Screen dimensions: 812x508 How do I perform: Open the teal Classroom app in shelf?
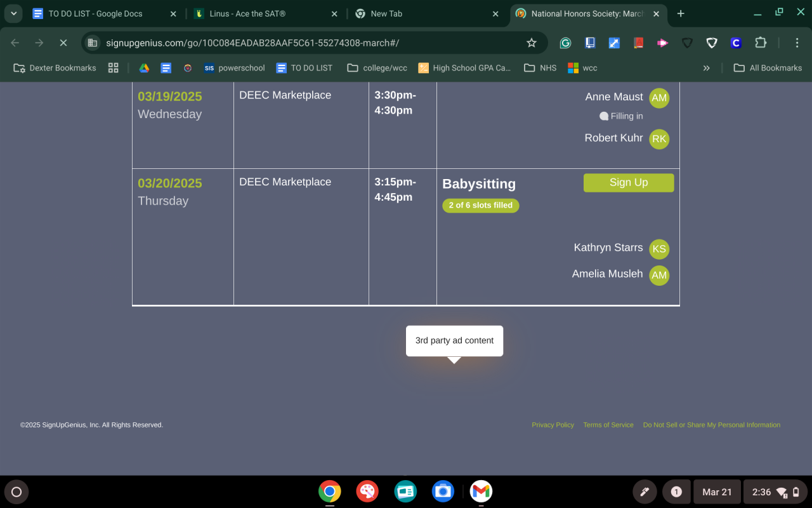405,491
